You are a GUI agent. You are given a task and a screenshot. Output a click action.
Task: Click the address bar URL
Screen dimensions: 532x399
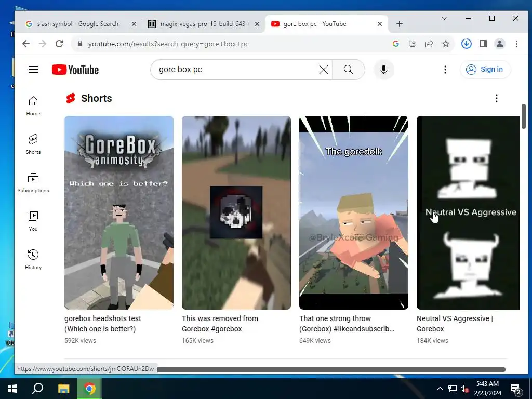click(168, 44)
